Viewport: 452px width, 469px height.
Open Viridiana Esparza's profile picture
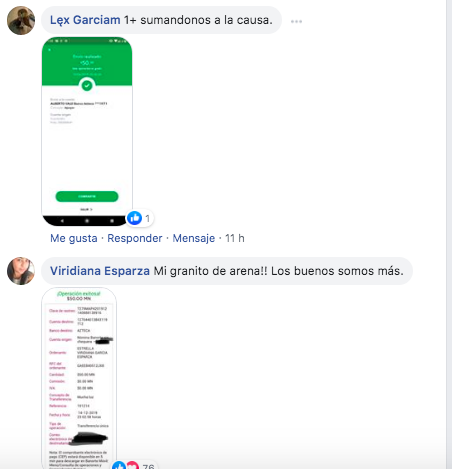(x=21, y=271)
